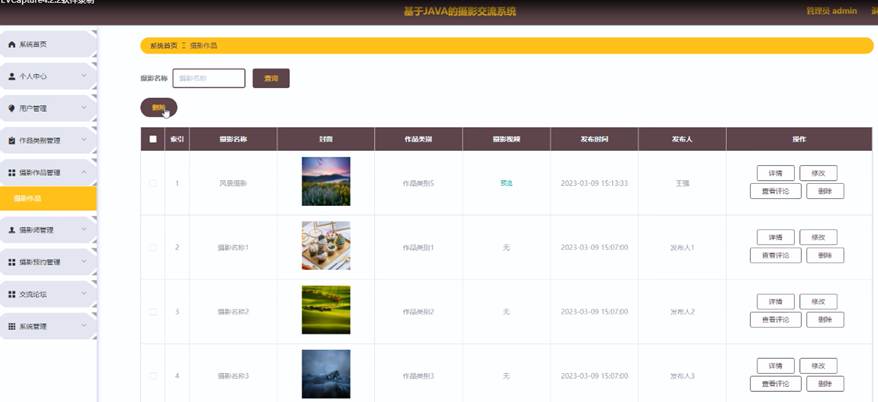
Task: Click the icon beside 用户管理
Action: tap(12, 108)
